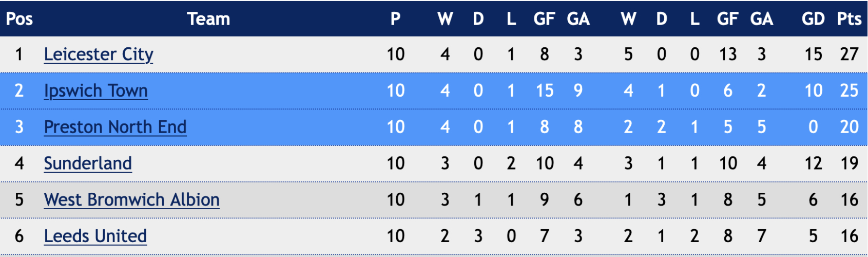Screen dimensions: 868x257
Task: Open the Leicester City team link
Action: point(99,54)
